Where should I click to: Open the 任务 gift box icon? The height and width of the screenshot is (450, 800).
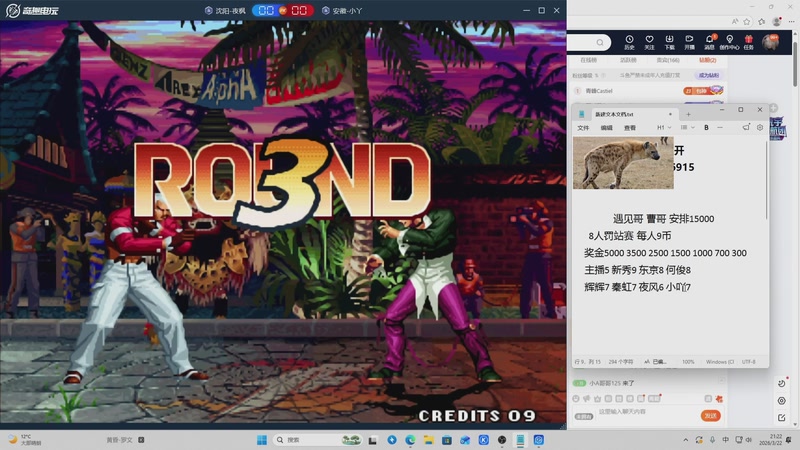(x=748, y=42)
